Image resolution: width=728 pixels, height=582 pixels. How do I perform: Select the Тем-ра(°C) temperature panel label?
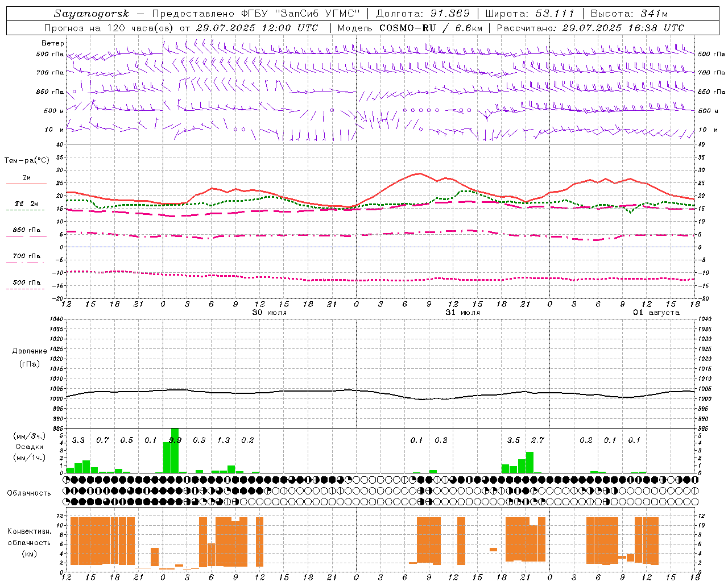pyautogui.click(x=27, y=161)
